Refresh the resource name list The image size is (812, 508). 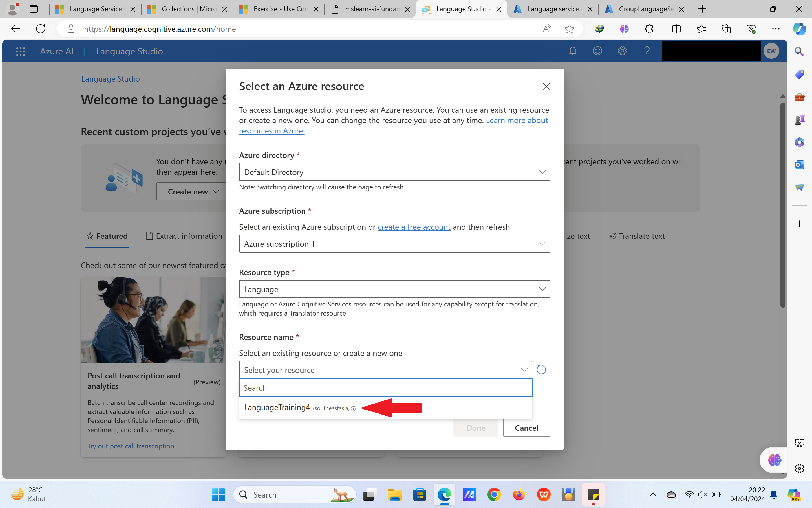click(x=541, y=370)
